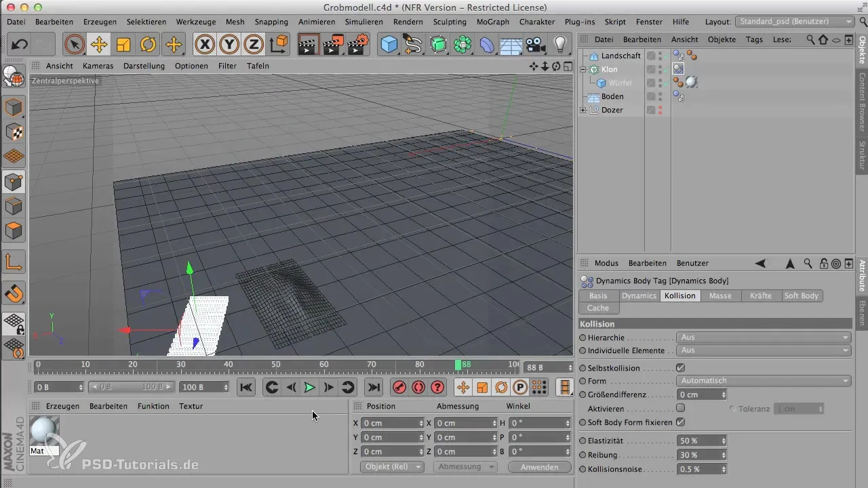
Task: Switch to the Dynamics tab
Action: (x=639, y=296)
